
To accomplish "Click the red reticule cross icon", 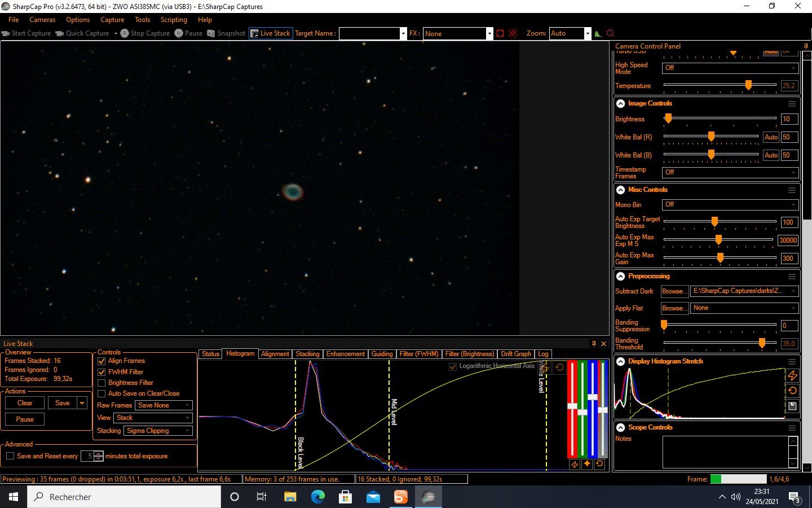I will point(513,33).
